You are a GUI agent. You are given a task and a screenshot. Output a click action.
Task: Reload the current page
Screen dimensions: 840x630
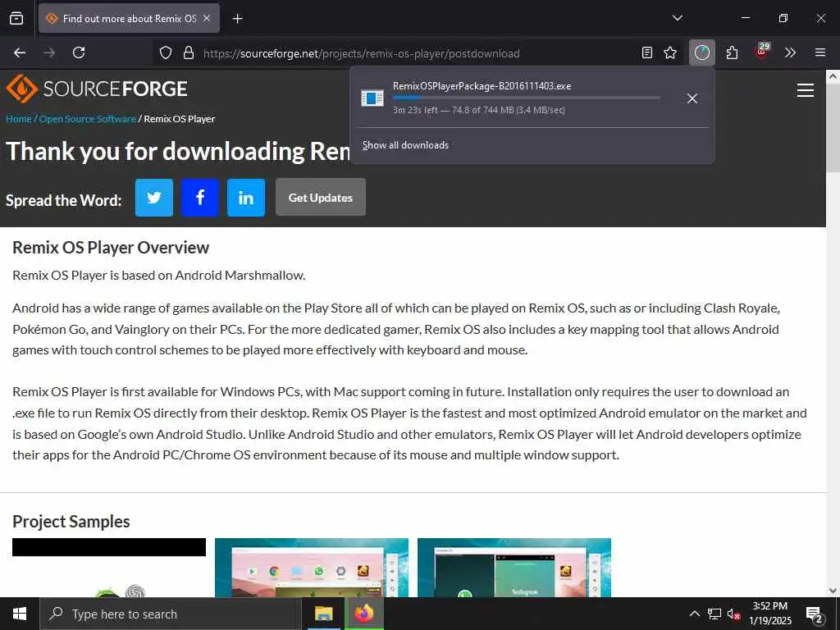coord(79,52)
